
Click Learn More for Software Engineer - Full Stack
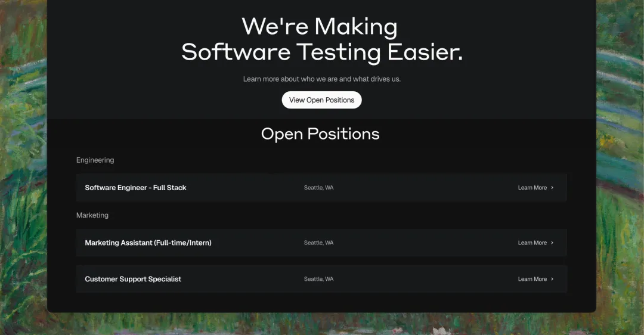tap(532, 188)
